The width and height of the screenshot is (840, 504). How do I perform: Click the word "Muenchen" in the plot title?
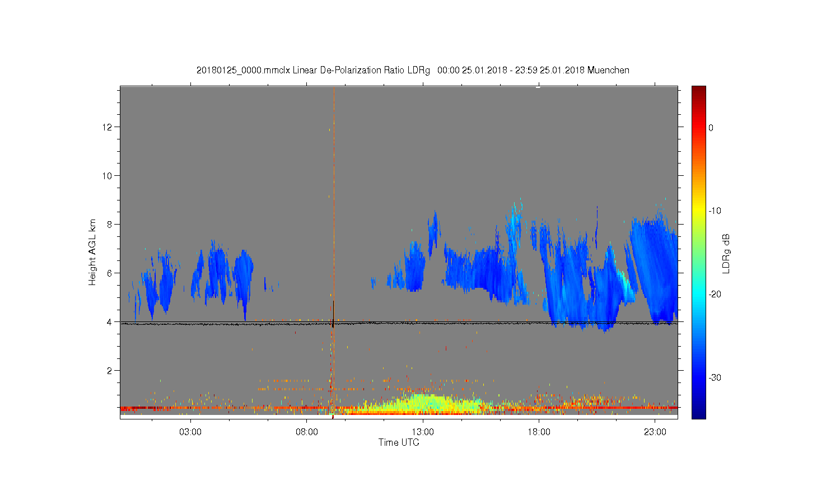[608, 71]
